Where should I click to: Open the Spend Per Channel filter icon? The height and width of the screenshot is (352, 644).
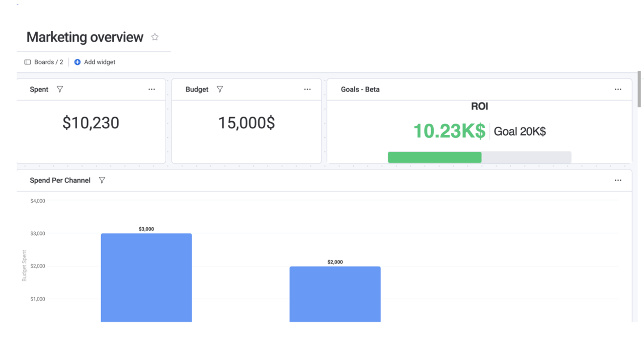pos(102,181)
